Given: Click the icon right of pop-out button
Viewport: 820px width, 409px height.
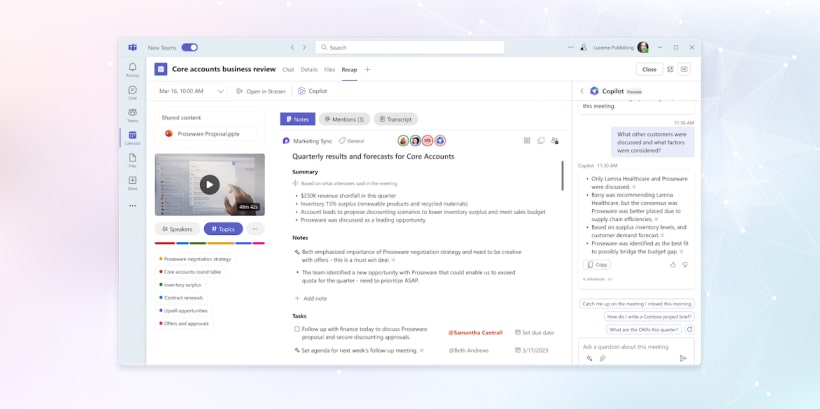Looking at the screenshot, I should pos(684,69).
